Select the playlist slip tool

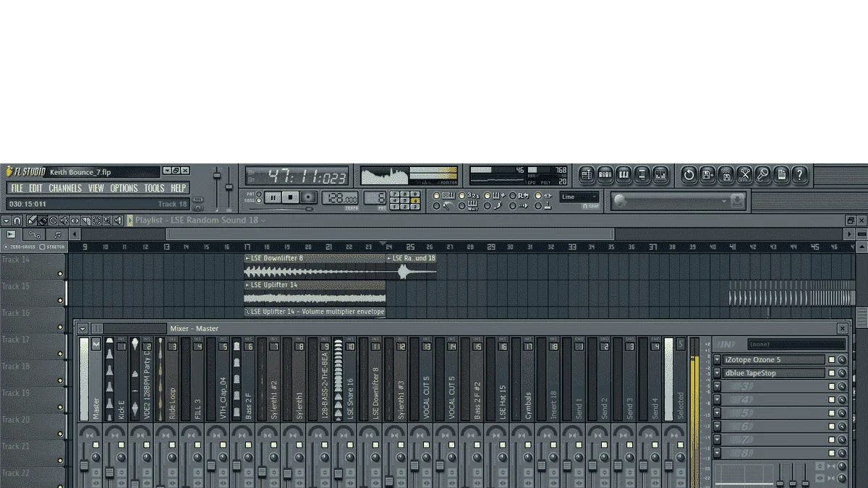click(x=75, y=221)
